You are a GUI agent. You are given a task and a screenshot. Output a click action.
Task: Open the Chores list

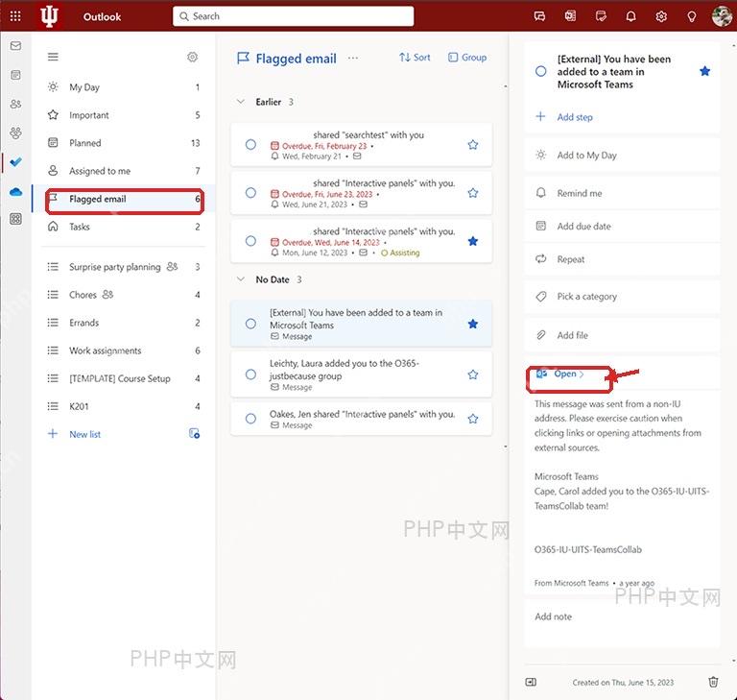coord(123,295)
